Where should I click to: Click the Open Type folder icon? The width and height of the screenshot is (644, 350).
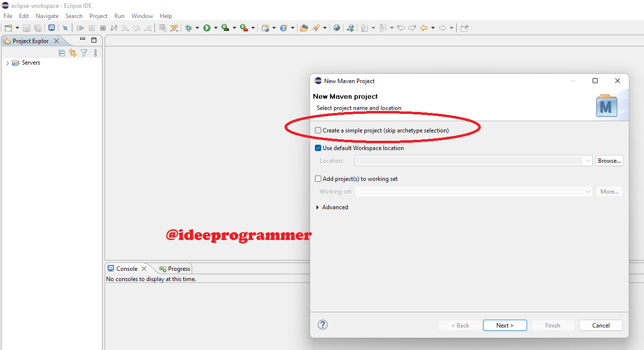click(x=304, y=28)
